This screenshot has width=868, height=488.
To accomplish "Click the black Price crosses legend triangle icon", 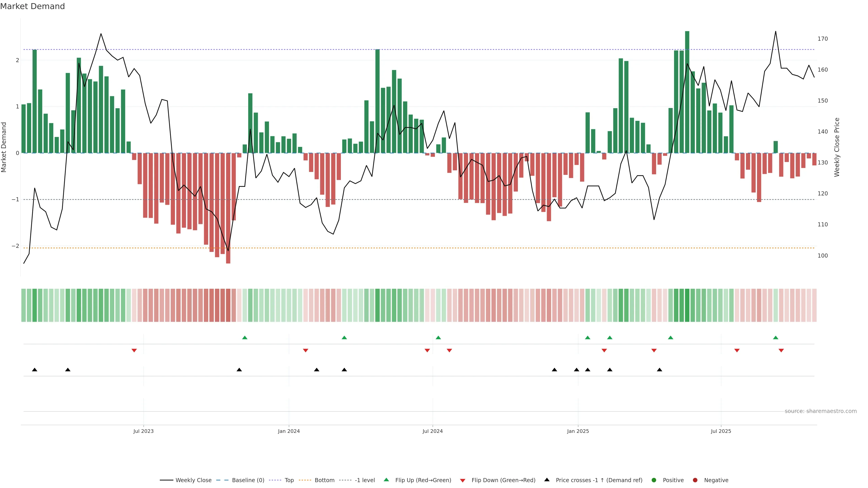I will point(547,480).
